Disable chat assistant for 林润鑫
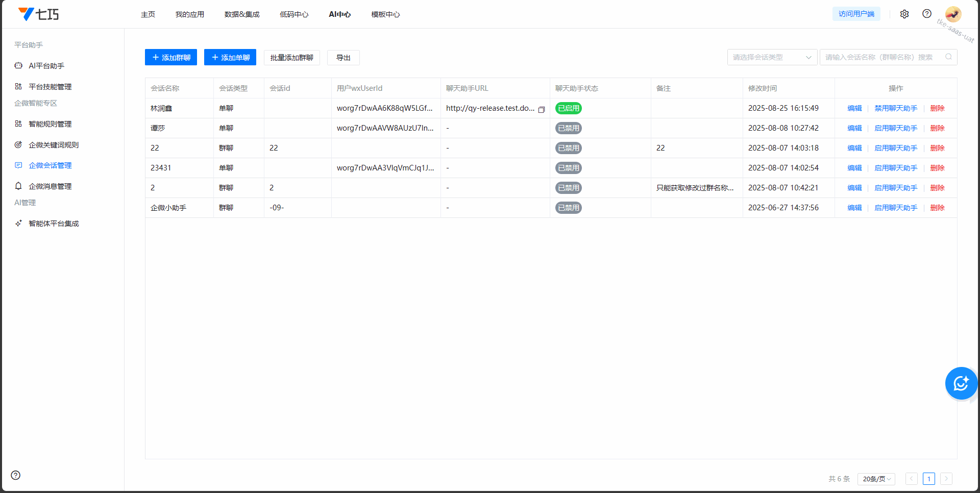 895,108
